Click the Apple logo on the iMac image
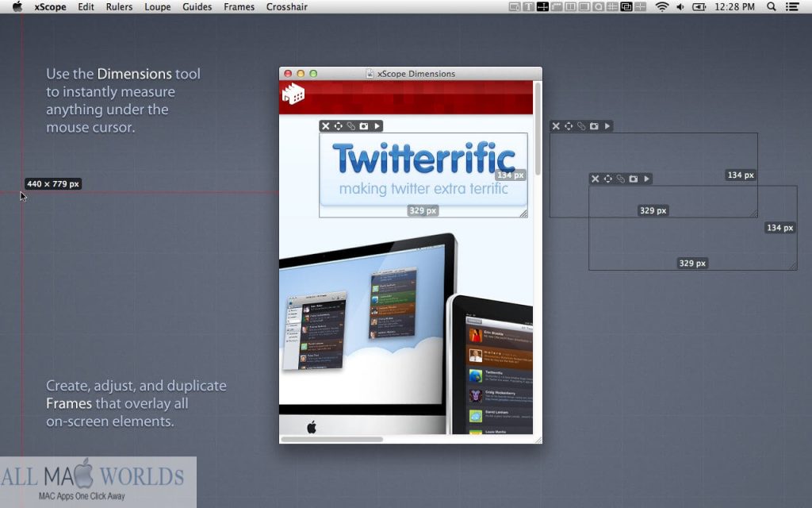The width and height of the screenshot is (812, 508). pos(311,427)
